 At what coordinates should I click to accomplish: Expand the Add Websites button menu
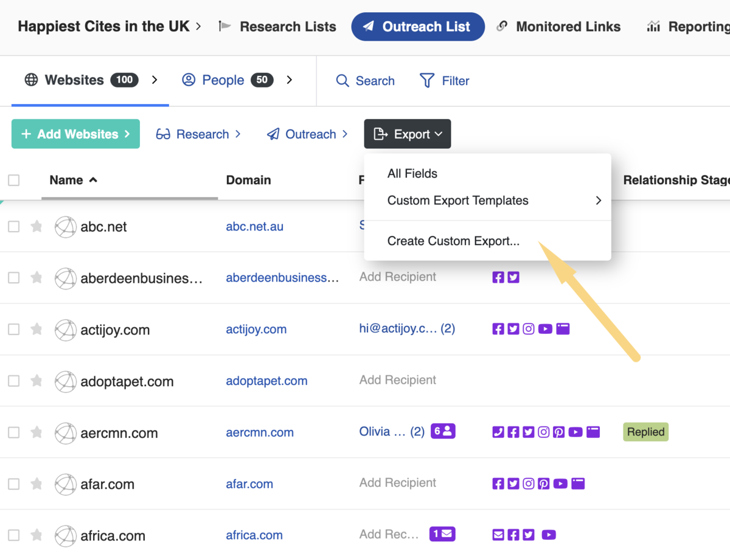[x=75, y=134]
